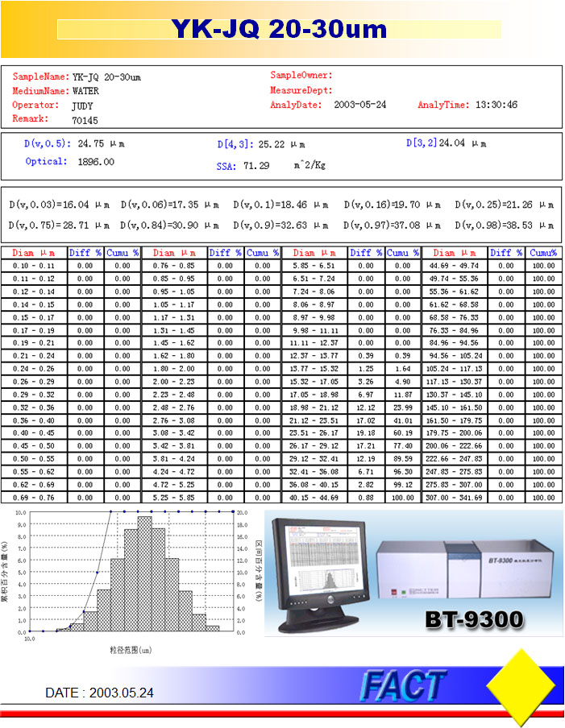Click the Diff value "19.18"
Viewport: 565px width, 728px height.
366,433
